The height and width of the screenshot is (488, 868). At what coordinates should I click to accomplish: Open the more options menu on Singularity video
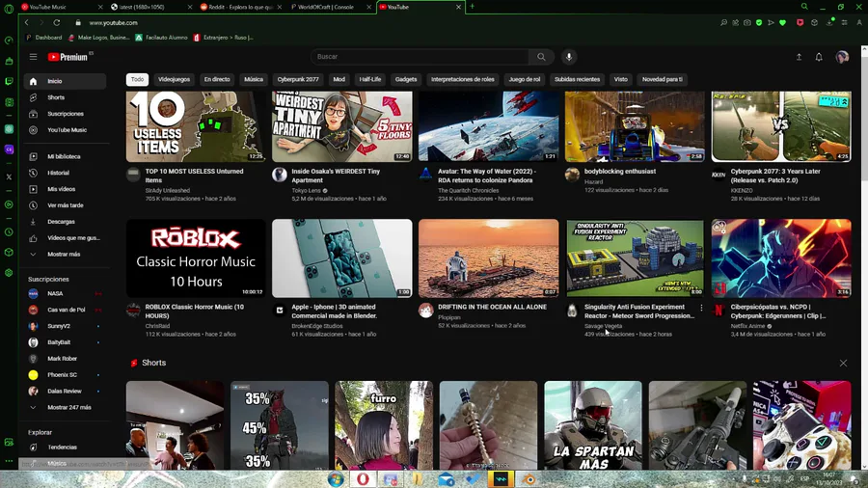point(701,308)
